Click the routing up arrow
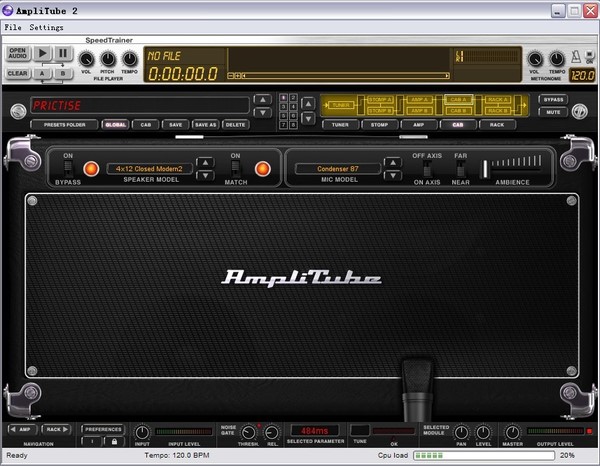This screenshot has height=466, width=600. pyautogui.click(x=308, y=103)
